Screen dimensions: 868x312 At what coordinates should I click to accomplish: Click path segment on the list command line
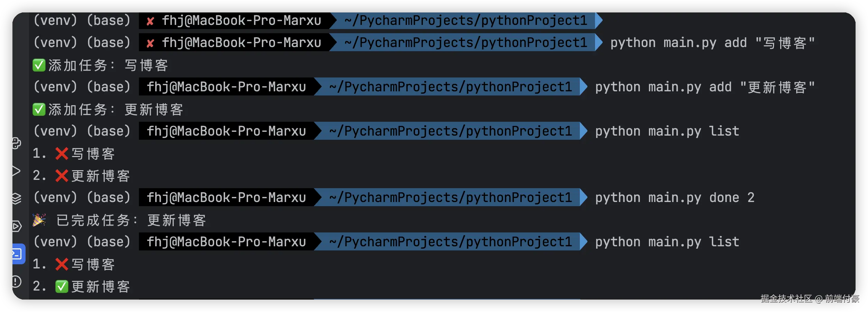click(x=451, y=131)
